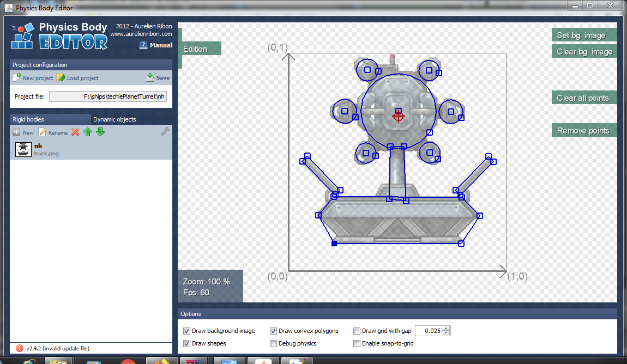
Task: Click the Project configuration header
Action: pos(91,65)
